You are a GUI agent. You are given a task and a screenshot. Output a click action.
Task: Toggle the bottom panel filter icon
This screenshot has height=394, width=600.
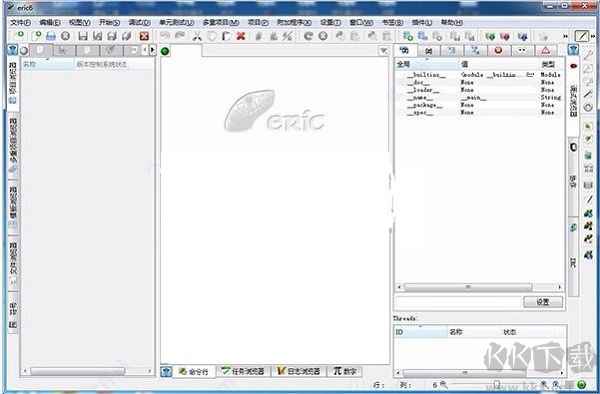click(166, 371)
